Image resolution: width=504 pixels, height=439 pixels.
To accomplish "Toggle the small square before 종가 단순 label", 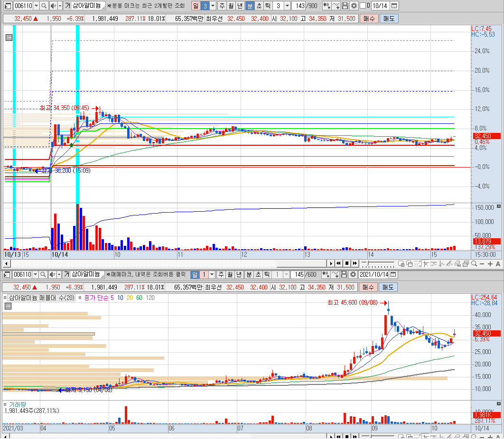I will pyautogui.click(x=80, y=298).
